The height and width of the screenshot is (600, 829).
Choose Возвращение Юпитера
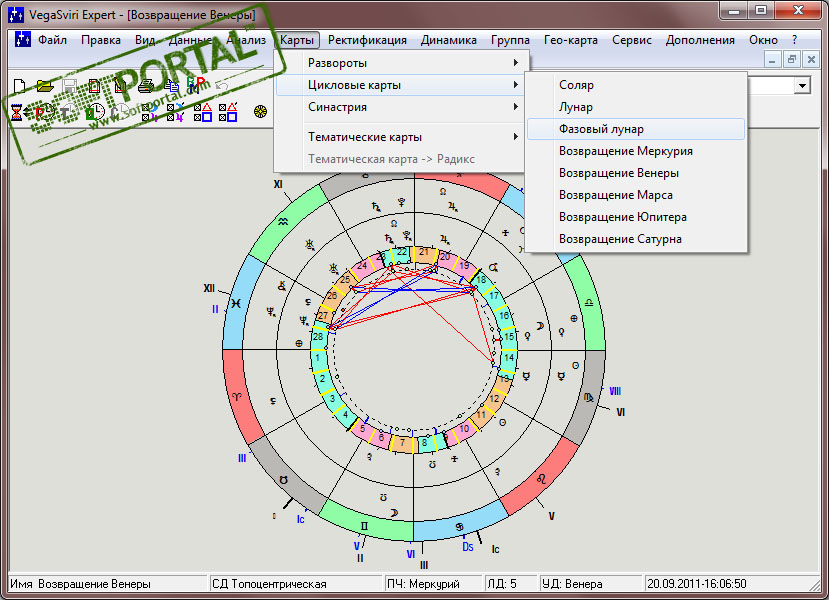[636, 217]
